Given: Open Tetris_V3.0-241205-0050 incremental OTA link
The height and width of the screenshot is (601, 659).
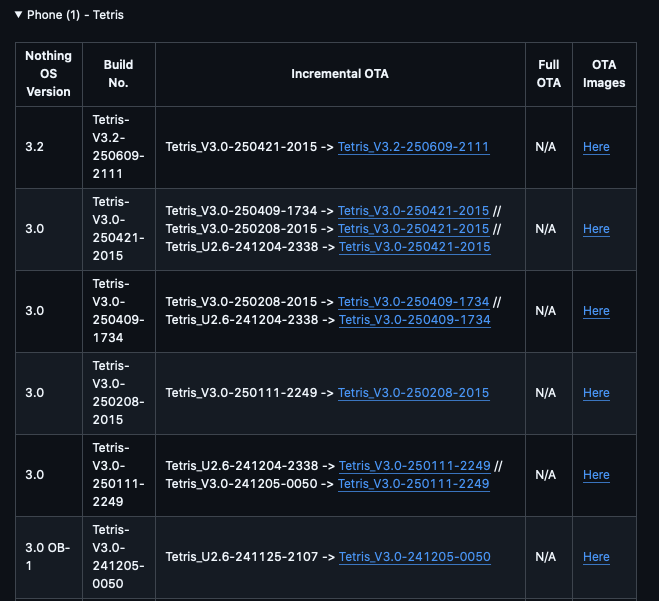Looking at the screenshot, I should (414, 556).
